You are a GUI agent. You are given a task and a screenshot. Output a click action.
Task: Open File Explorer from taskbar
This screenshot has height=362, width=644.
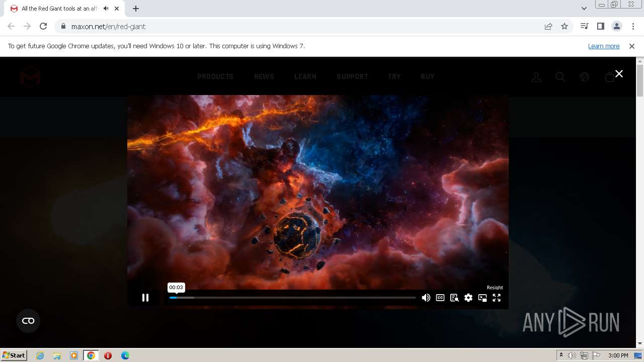tap(57, 355)
